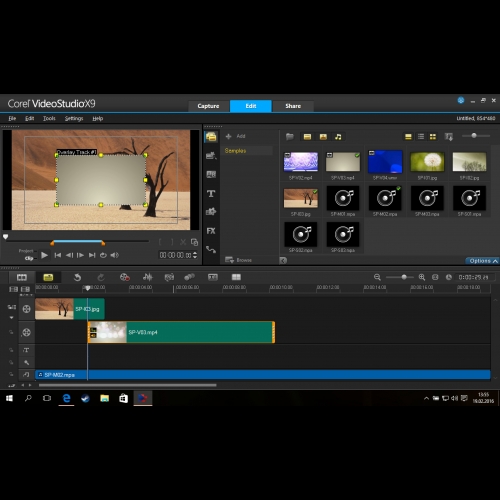Undo the last action in timeline toolbar
500x500 pixels.
click(x=77, y=277)
